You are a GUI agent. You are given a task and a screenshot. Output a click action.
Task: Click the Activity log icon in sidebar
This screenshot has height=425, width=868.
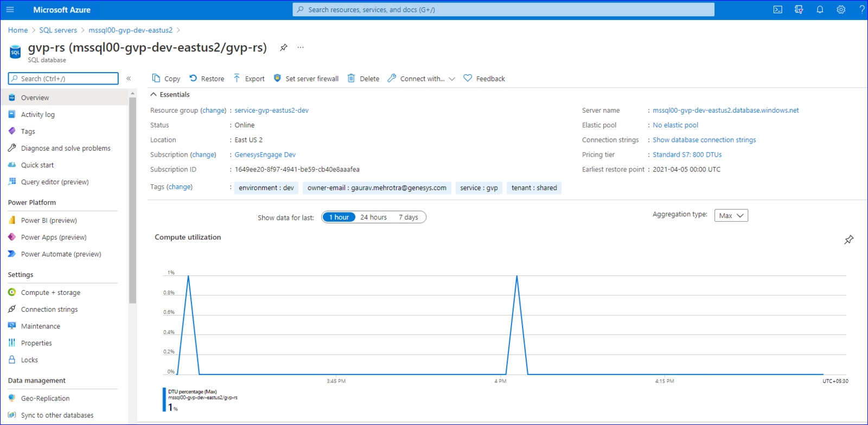12,114
